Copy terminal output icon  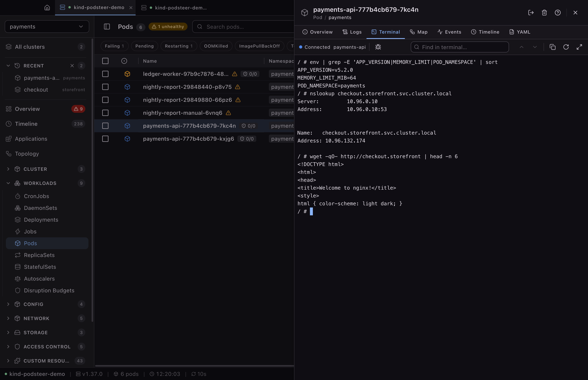[x=552, y=47]
